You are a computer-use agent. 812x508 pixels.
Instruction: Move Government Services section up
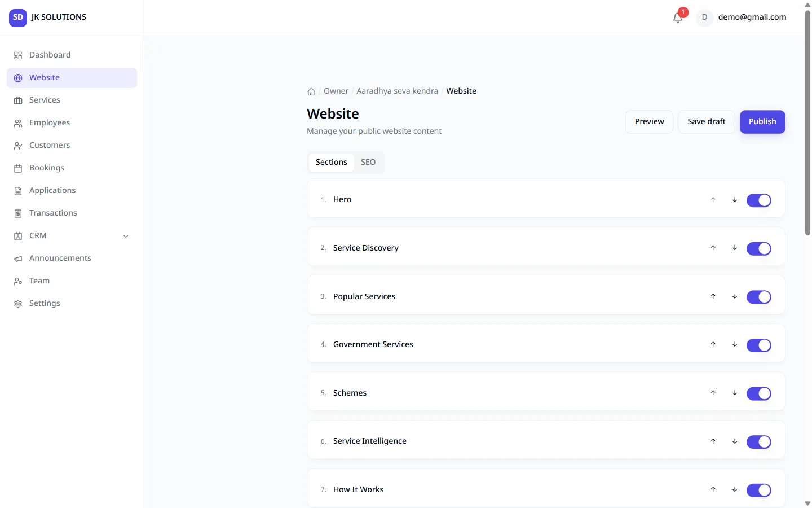pos(713,344)
